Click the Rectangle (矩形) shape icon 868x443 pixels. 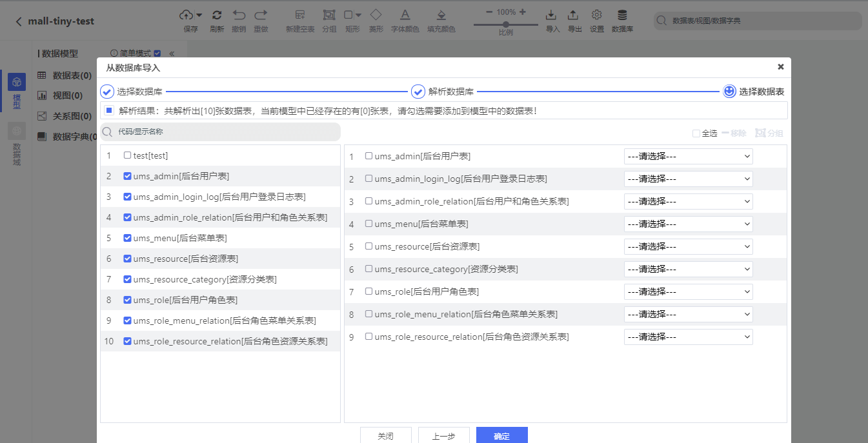348,15
